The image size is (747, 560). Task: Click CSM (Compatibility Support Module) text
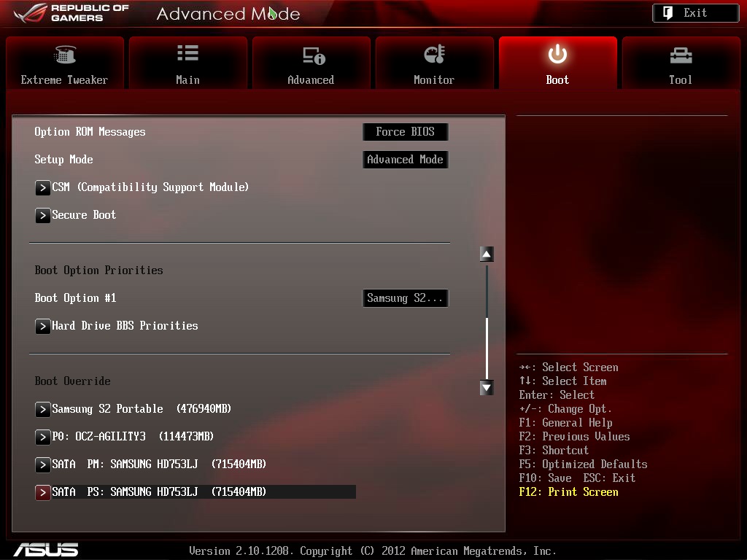[x=150, y=187]
